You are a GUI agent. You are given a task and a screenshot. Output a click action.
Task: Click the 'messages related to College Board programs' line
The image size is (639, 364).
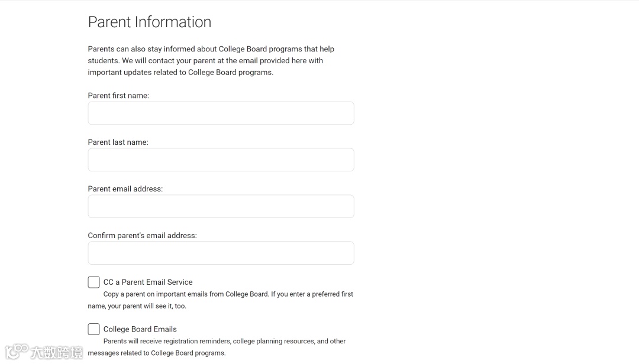156,353
